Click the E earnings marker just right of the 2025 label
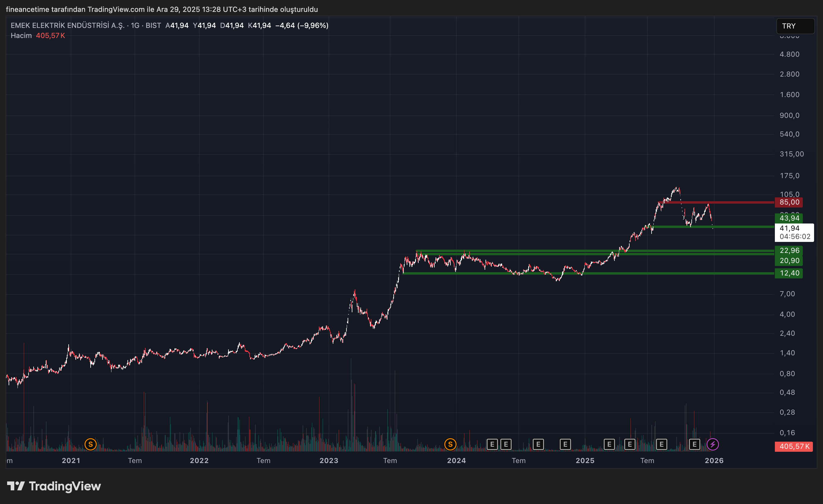Image resolution: width=823 pixels, height=504 pixels. tap(609, 444)
